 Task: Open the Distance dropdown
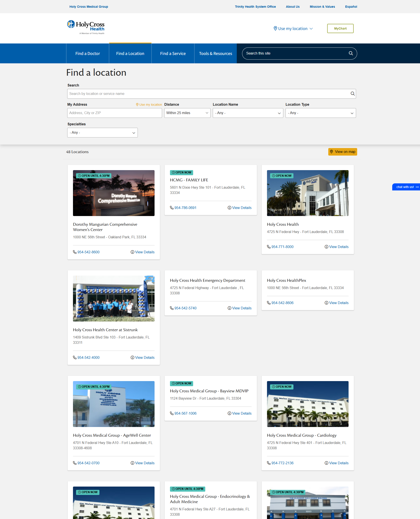(x=187, y=113)
